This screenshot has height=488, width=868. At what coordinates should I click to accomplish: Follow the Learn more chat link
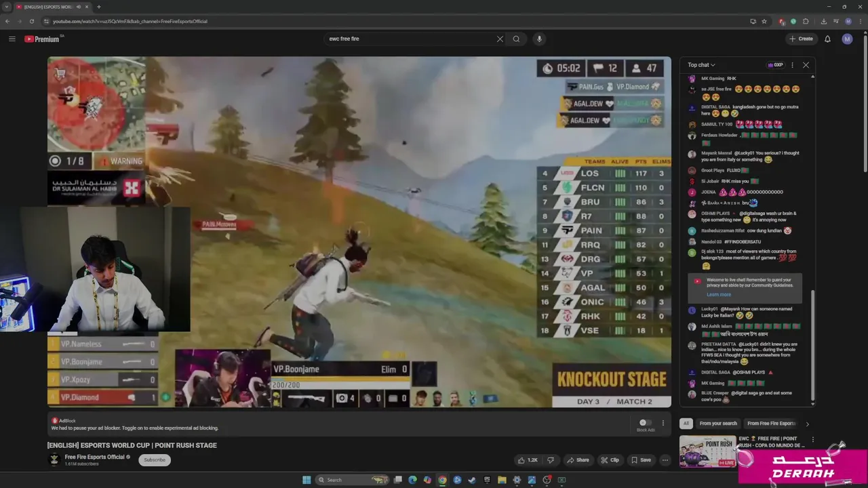pos(719,294)
